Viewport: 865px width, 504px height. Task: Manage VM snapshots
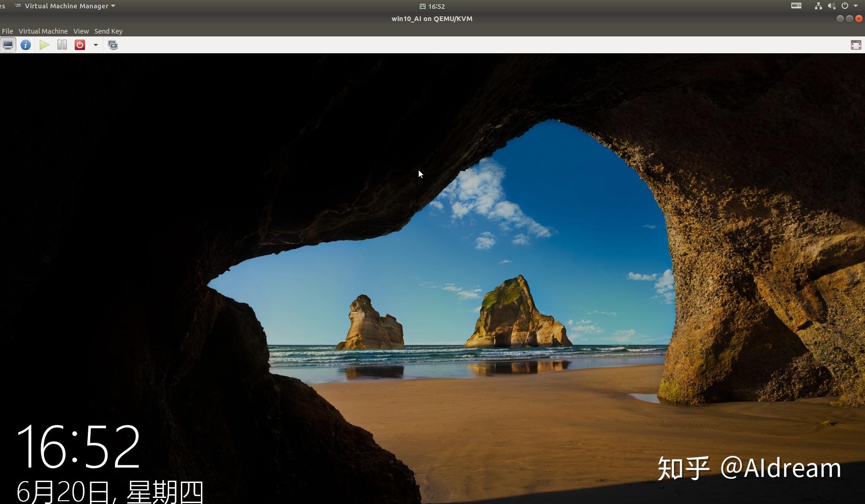[x=113, y=45]
